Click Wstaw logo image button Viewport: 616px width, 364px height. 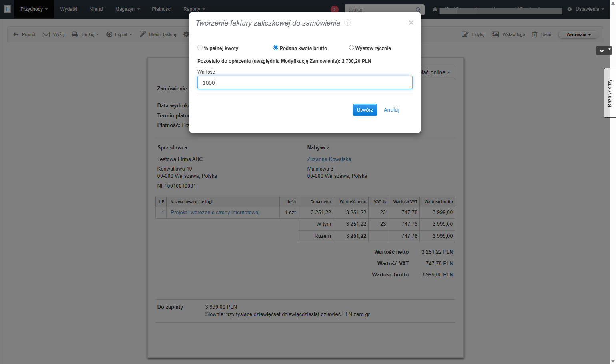coord(508,34)
